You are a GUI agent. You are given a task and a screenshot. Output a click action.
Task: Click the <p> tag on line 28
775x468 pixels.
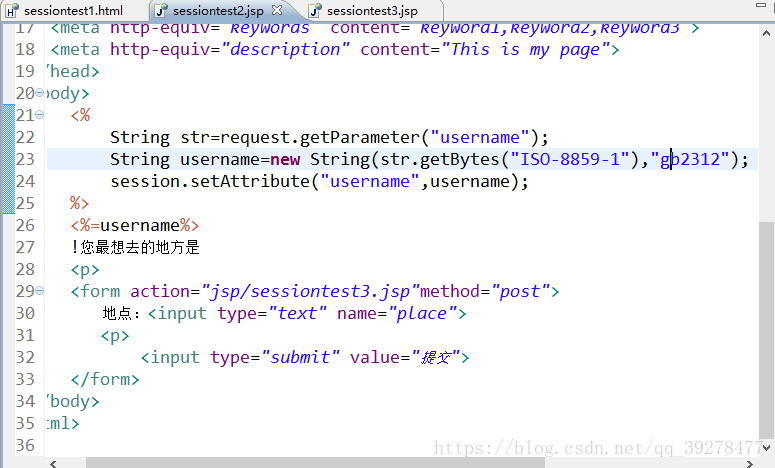tap(85, 269)
